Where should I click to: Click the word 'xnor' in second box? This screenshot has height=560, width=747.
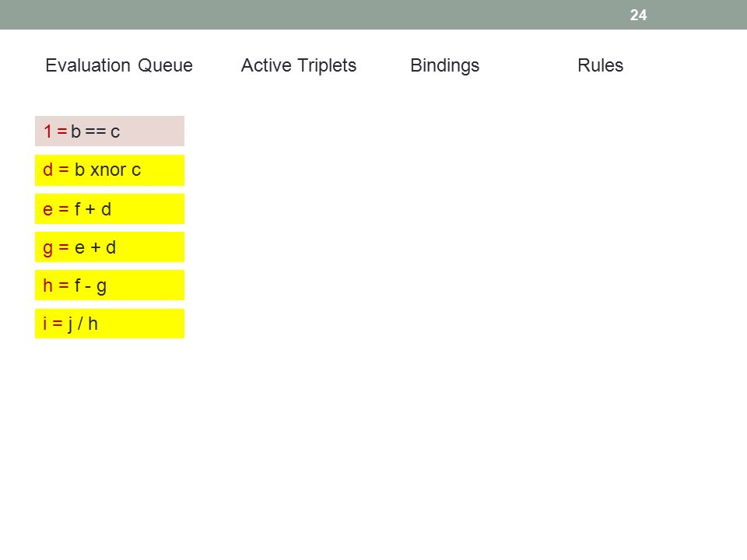108,170
